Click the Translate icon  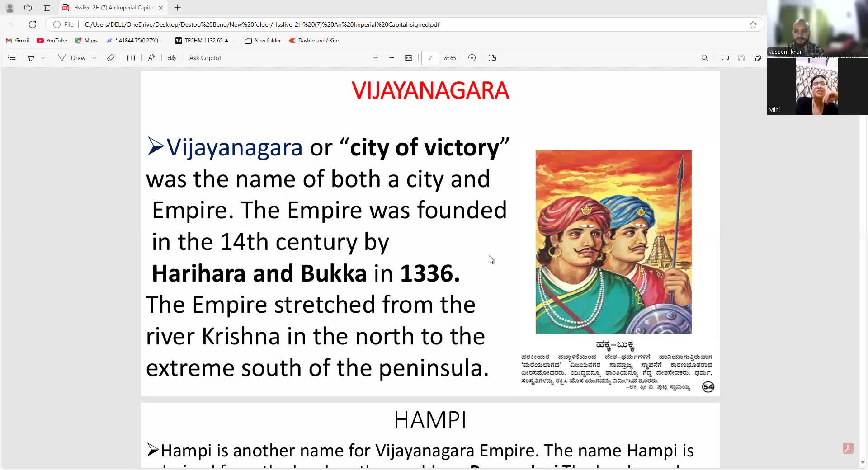tap(172, 58)
